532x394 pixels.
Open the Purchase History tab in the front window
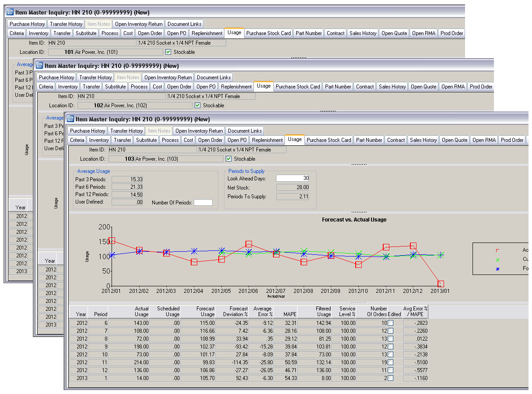click(87, 130)
